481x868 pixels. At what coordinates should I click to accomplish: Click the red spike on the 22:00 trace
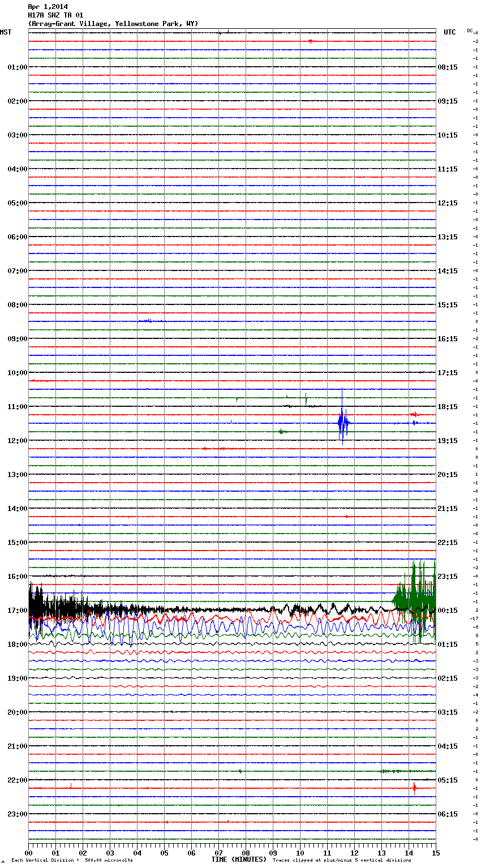(414, 788)
